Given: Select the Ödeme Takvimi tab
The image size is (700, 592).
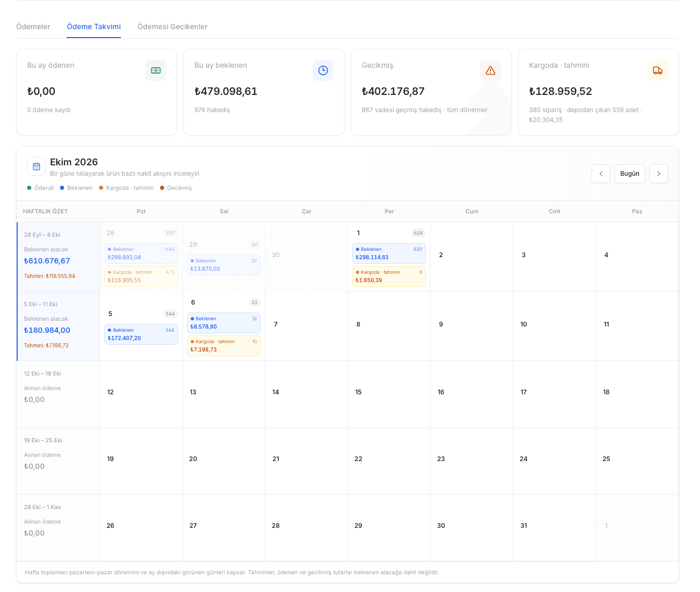Looking at the screenshot, I should [94, 27].
